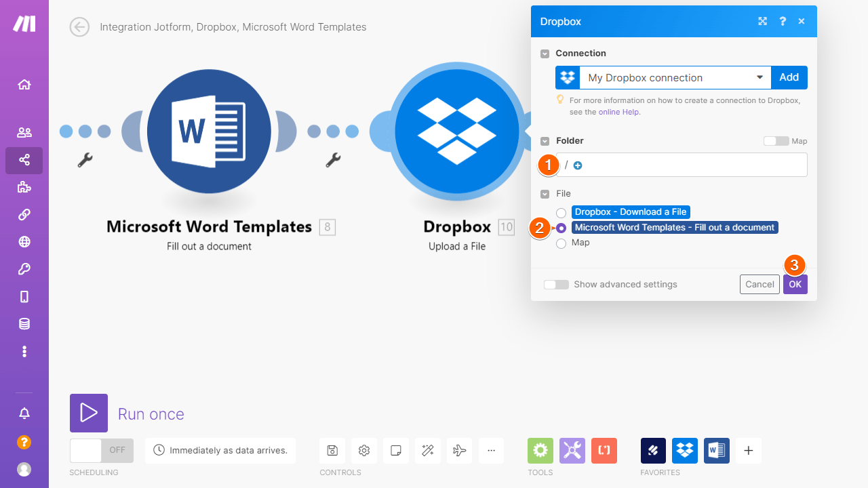Open the Notes control
Viewport: 868px width, 488px height.
click(396, 450)
